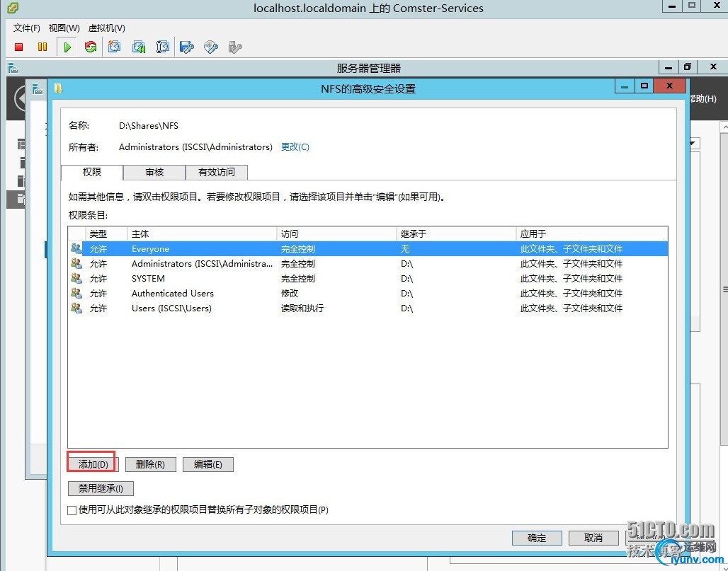The image size is (728, 571).
Task: Click user icon on Users (ISCSI\Users) row
Action: [76, 308]
